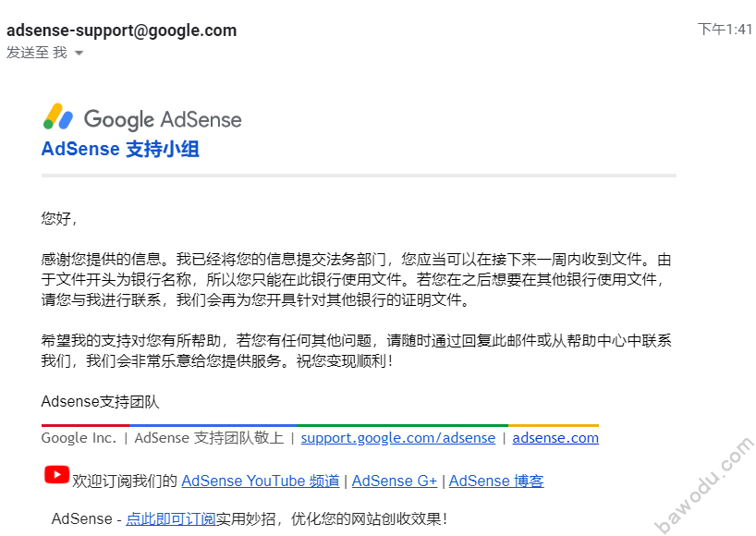Click sender address adsense-support@google.com
Screen dimensions: 756x536
[121, 30]
